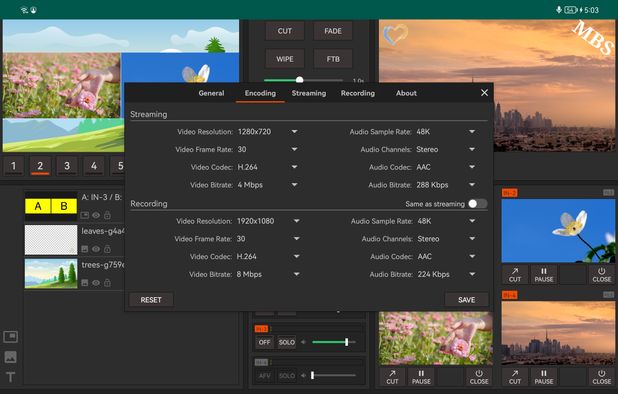
Task: Close the pink flowers input with power icon
Action: pyautogui.click(x=479, y=377)
